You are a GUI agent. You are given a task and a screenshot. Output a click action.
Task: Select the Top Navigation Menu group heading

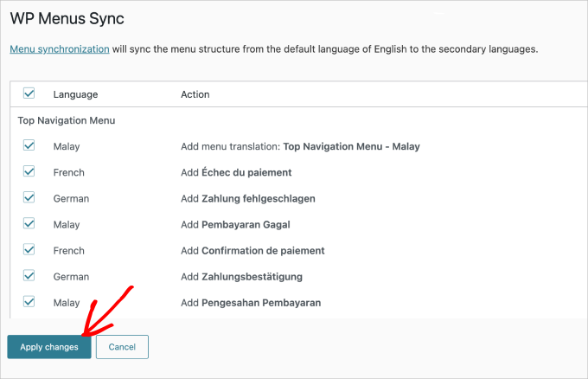coord(67,120)
